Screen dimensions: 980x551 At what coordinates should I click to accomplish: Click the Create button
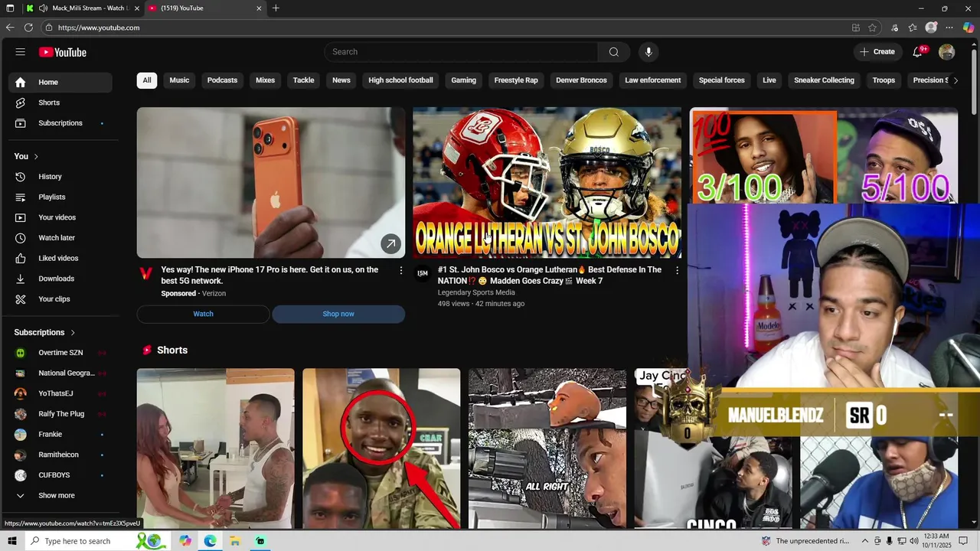(x=877, y=52)
